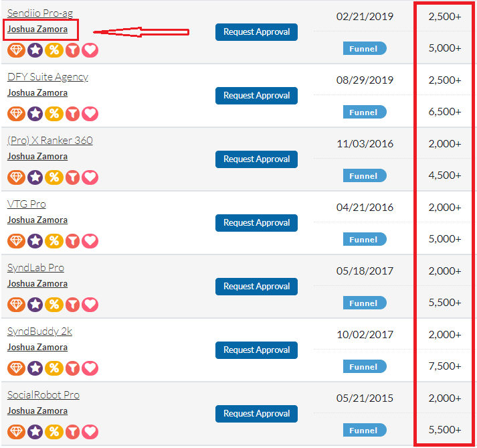Viewport: 477px width, 448px height.
Task: Click the heart icon under Sendiio Pro-ag
Action: [90, 50]
